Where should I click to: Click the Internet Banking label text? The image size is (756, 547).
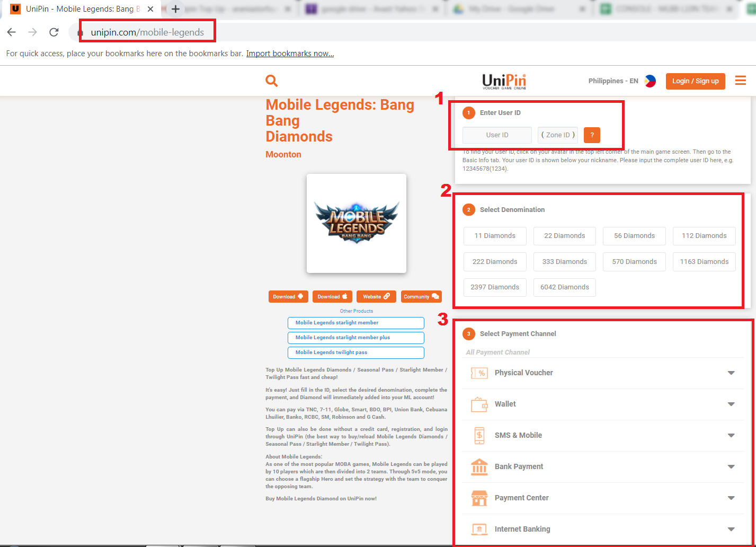click(522, 530)
